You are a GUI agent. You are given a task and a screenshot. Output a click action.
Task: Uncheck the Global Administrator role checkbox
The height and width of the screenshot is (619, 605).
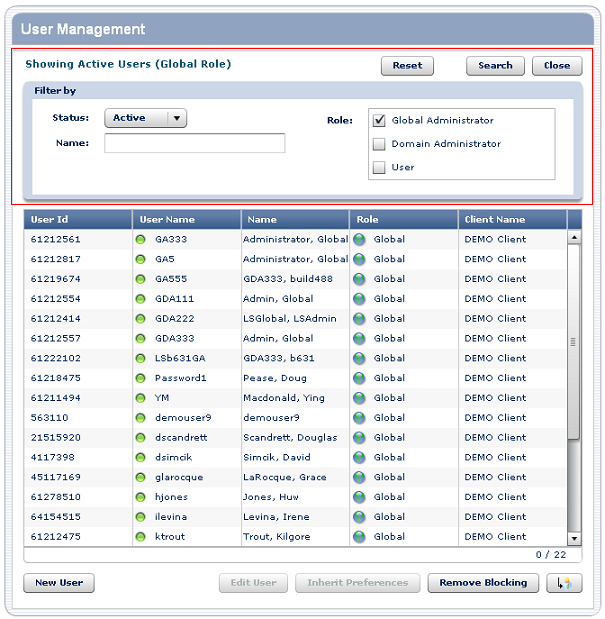379,120
